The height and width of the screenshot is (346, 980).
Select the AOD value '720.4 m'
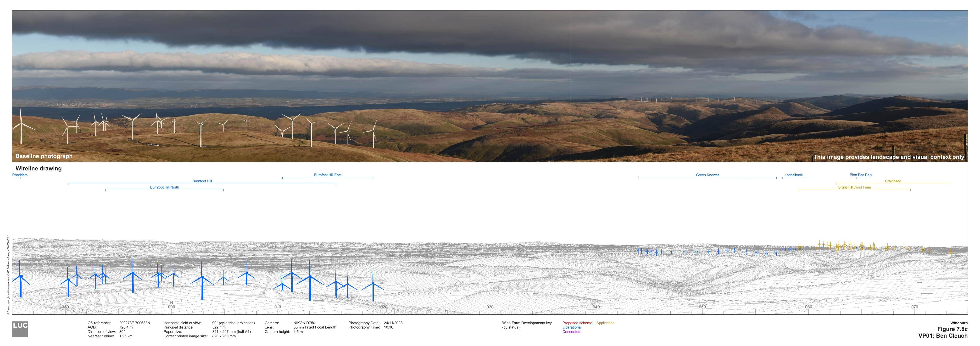(126, 327)
